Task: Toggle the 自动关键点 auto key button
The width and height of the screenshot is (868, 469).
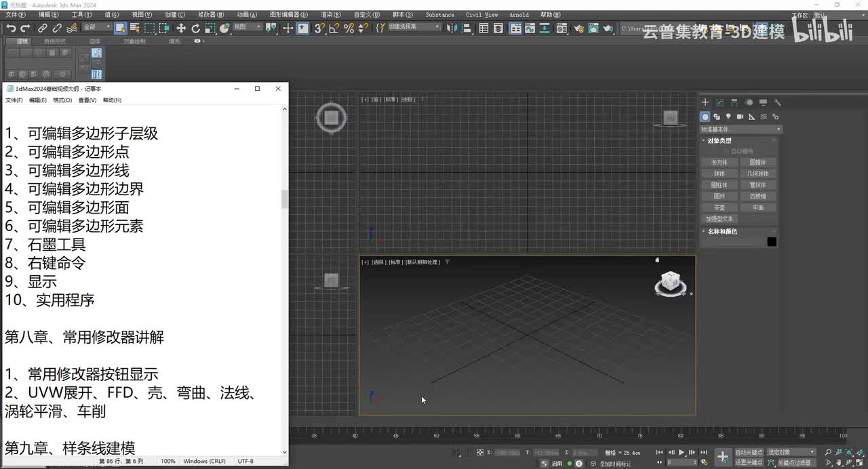Action: pyautogui.click(x=749, y=452)
